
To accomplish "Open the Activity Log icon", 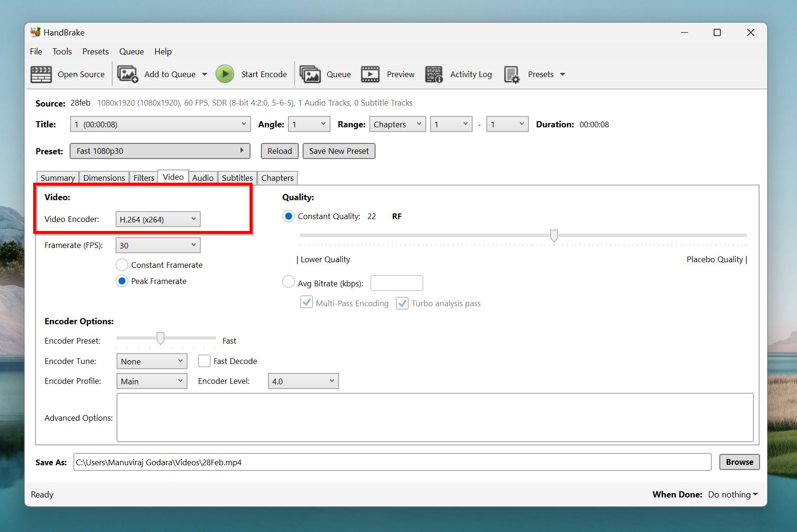I will click(434, 74).
